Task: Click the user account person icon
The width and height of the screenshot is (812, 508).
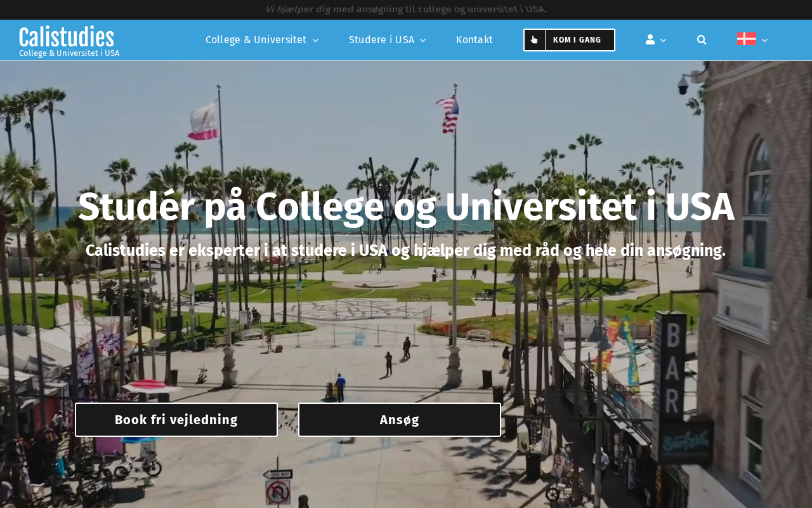Action: [650, 39]
